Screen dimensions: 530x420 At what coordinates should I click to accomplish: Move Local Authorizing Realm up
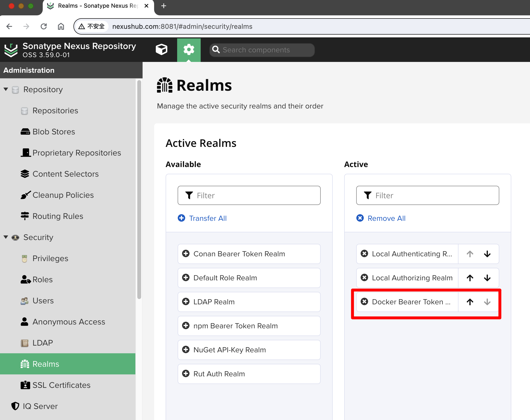[470, 278]
